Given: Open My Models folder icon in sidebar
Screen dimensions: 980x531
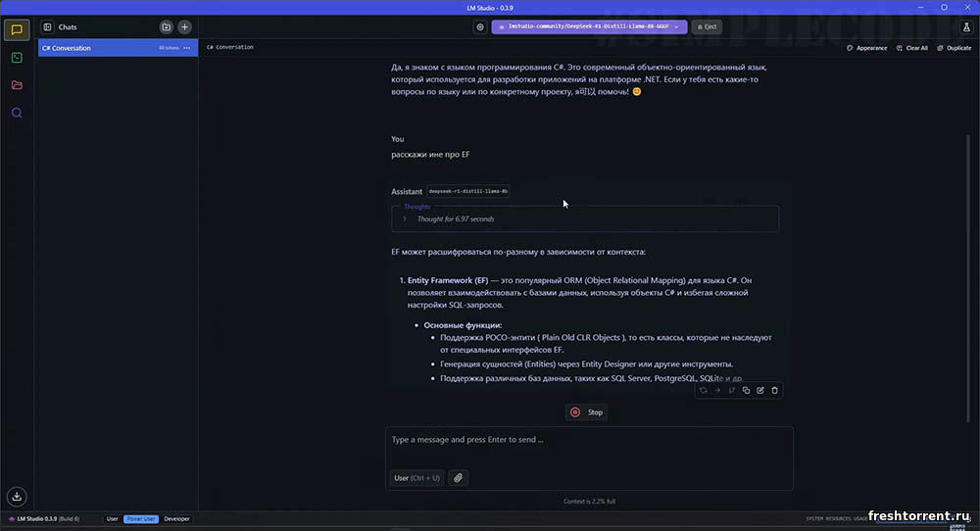Looking at the screenshot, I should point(17,85).
